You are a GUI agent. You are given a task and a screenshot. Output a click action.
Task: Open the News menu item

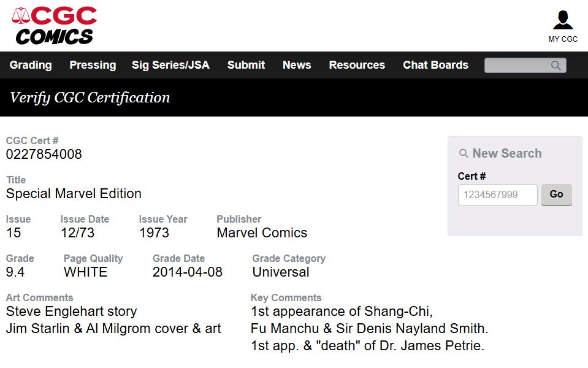pyautogui.click(x=297, y=65)
